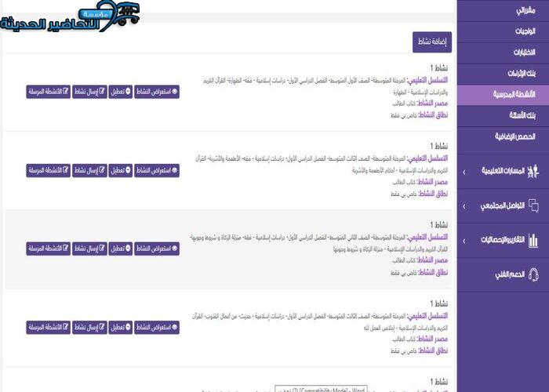Viewport: 549px width, 392px height.
Task: Click تعطيل on the إخلاص العمل لله activity
Action: point(121,327)
